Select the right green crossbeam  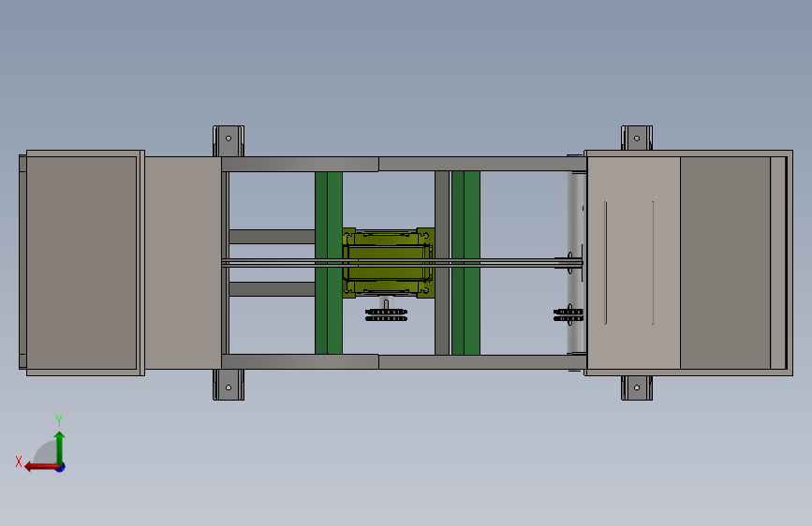pyautogui.click(x=465, y=263)
